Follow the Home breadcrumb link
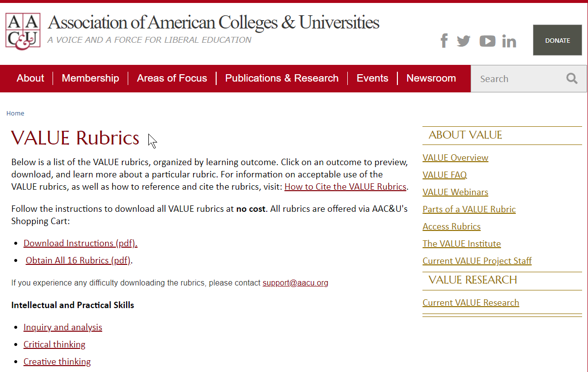This screenshot has width=588, height=372. pos(15,113)
